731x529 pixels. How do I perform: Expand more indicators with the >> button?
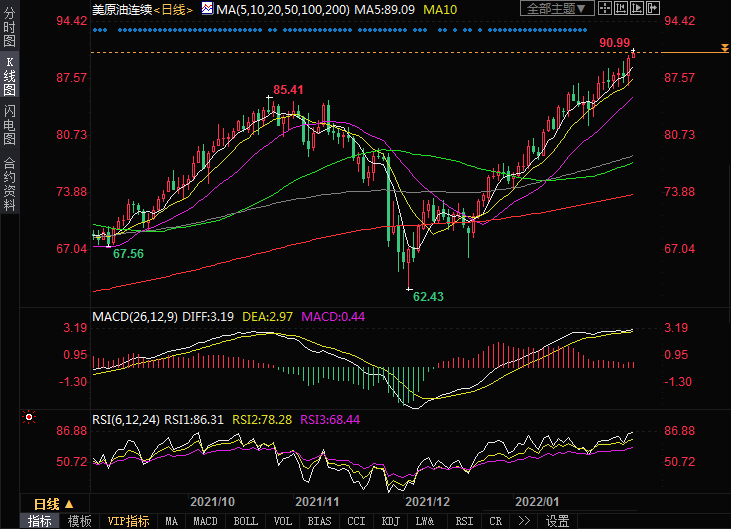(x=523, y=521)
